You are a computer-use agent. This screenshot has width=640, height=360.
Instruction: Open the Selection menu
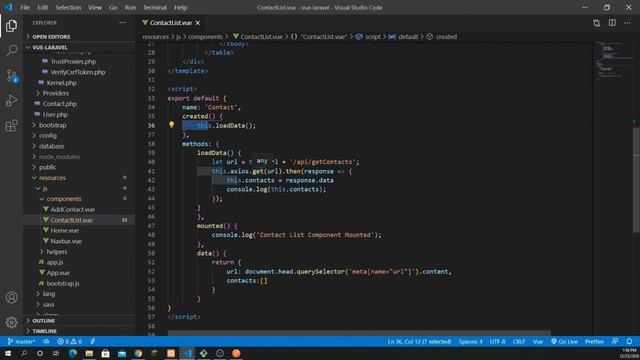[68, 7]
